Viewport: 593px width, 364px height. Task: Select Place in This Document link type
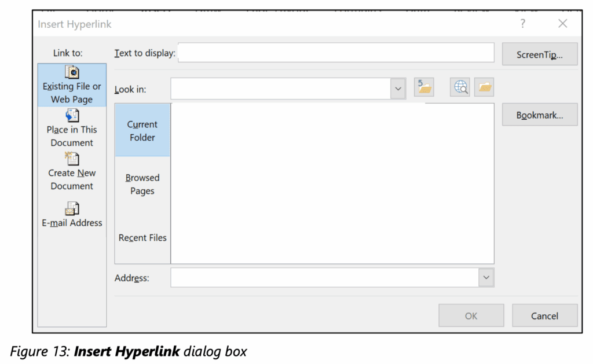(x=72, y=128)
